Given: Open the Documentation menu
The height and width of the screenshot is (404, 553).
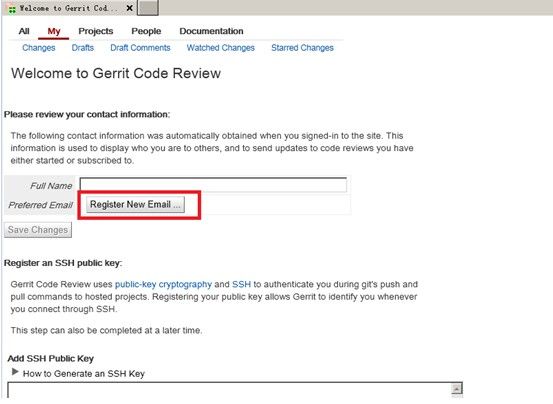Looking at the screenshot, I should click(211, 31).
